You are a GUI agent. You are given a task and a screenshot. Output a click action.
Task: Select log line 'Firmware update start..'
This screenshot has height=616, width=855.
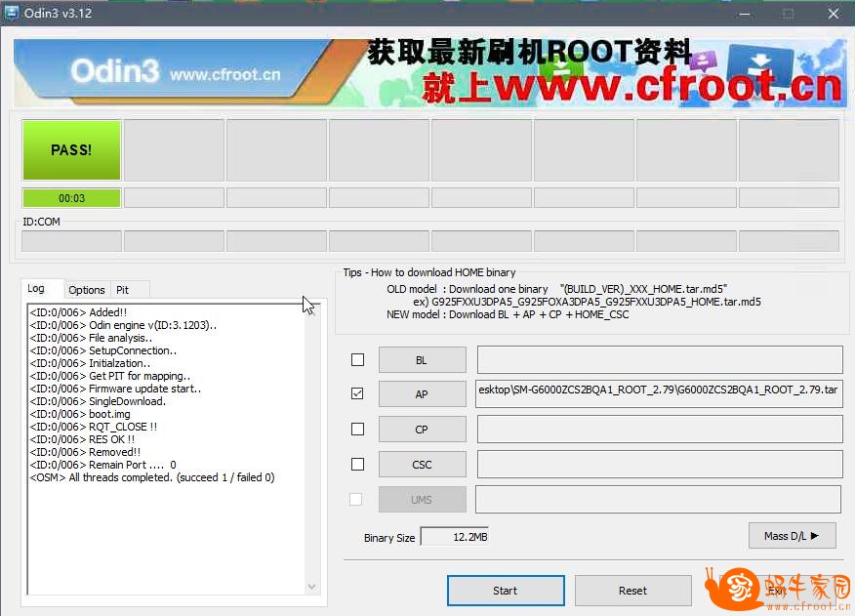click(115, 389)
